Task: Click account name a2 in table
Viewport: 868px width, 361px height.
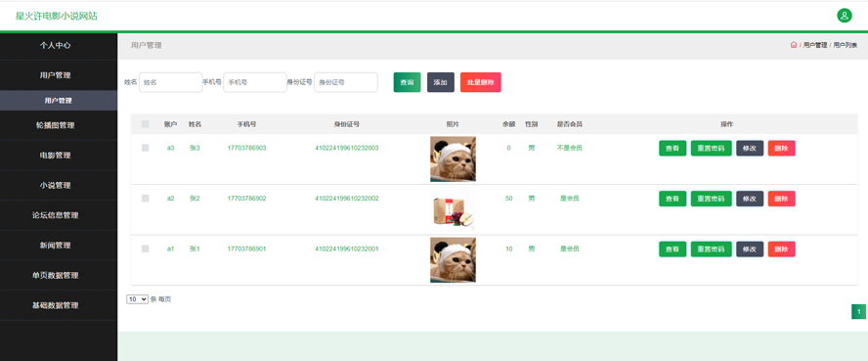Action: pyautogui.click(x=170, y=199)
